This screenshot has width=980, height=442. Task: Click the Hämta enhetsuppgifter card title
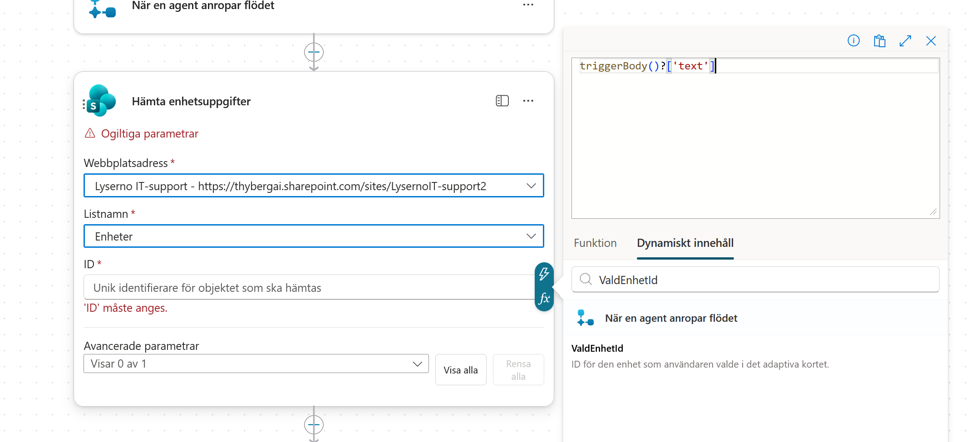point(191,101)
